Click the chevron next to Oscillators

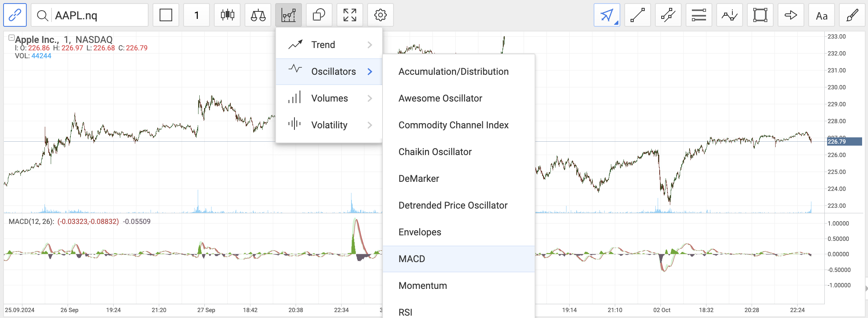(x=370, y=72)
